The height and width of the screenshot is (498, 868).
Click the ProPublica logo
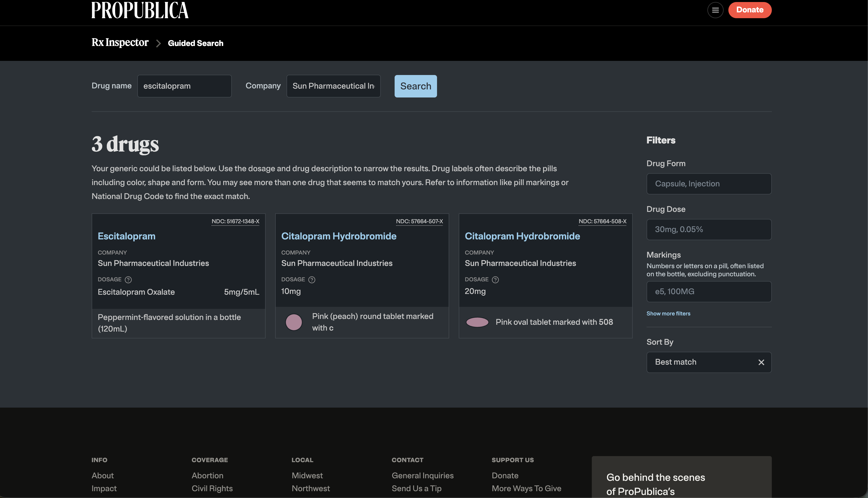tap(140, 10)
